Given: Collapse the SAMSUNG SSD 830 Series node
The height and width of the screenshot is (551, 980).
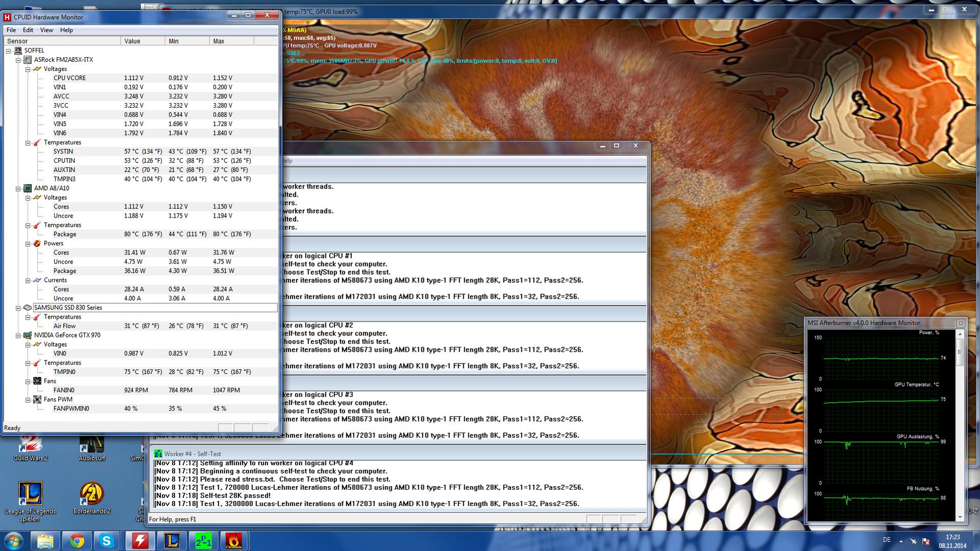Looking at the screenshot, I should point(18,308).
